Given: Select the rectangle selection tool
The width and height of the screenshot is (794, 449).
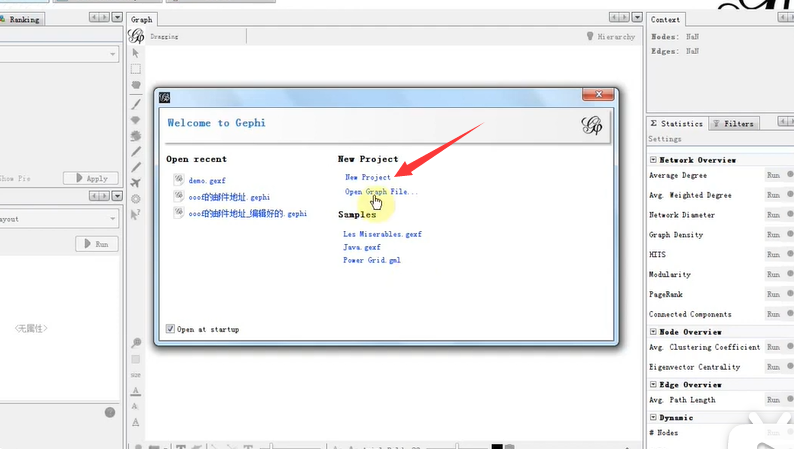Looking at the screenshot, I should tap(136, 69).
